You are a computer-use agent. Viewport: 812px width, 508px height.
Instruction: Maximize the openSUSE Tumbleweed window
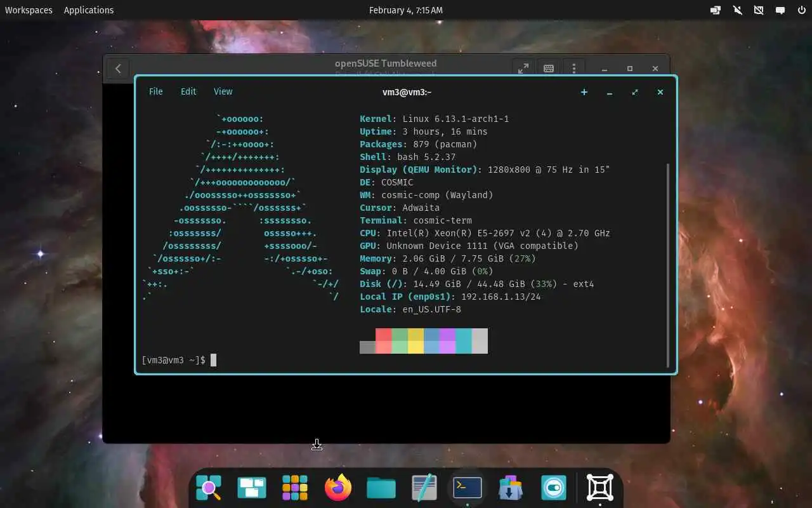630,69
